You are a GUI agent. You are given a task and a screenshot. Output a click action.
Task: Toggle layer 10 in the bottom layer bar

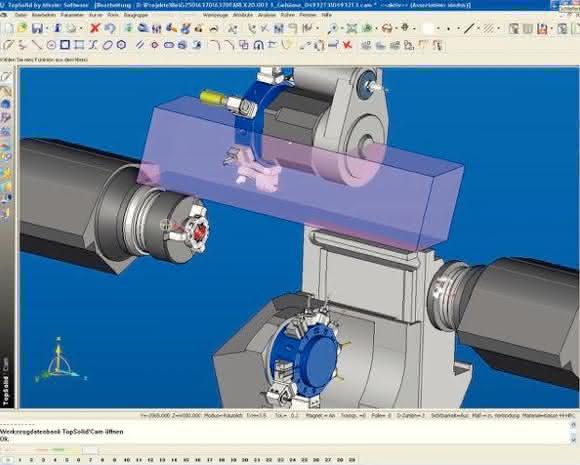[x=127, y=460]
